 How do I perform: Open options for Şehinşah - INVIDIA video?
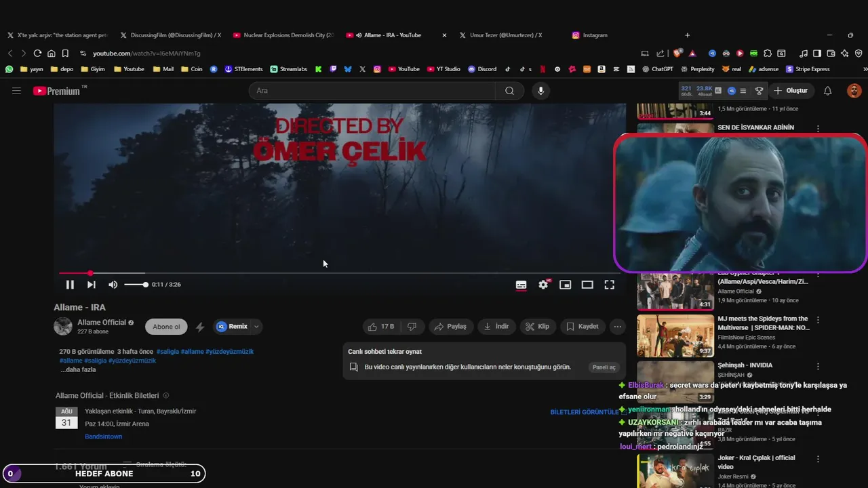818,367
